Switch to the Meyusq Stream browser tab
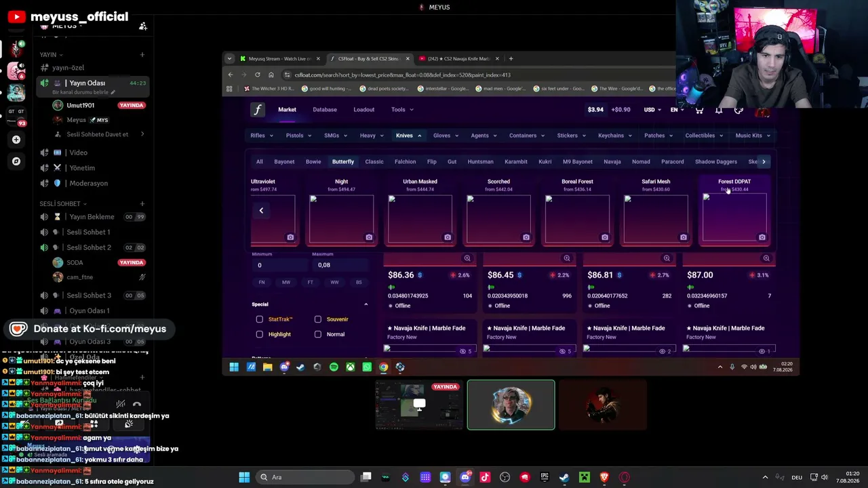The image size is (868, 488). (279, 59)
